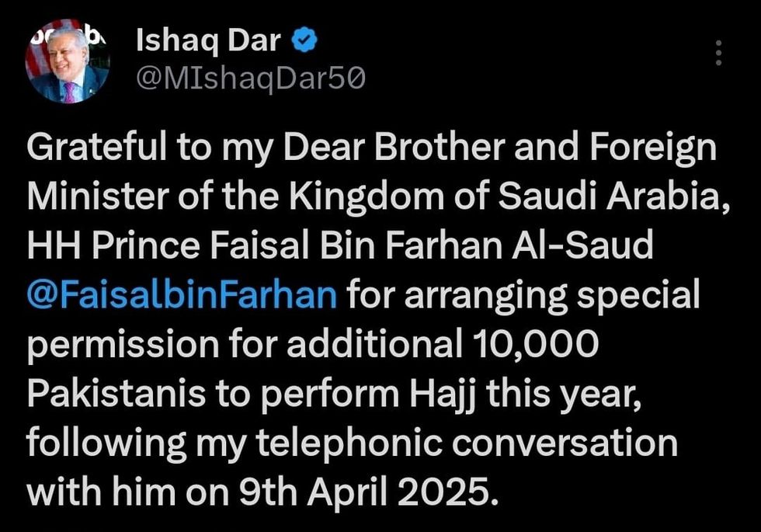Open the @MIshaqDar50 handle
The width and height of the screenshot is (761, 532).
click(x=251, y=78)
